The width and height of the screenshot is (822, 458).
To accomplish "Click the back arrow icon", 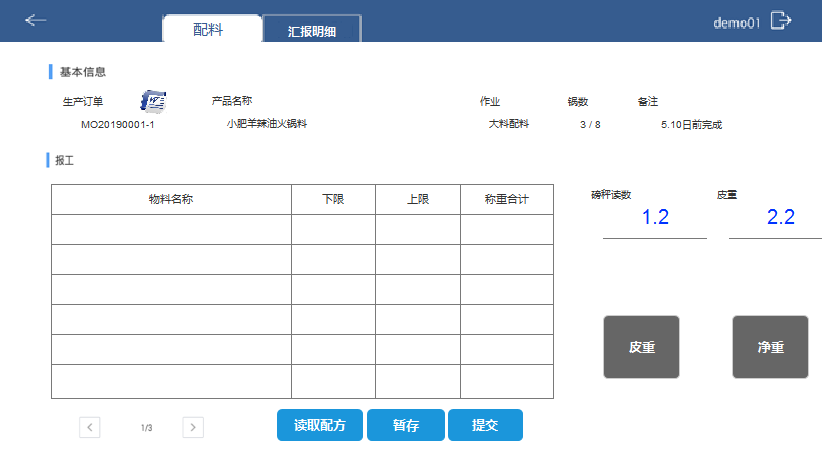I will pyautogui.click(x=36, y=20).
